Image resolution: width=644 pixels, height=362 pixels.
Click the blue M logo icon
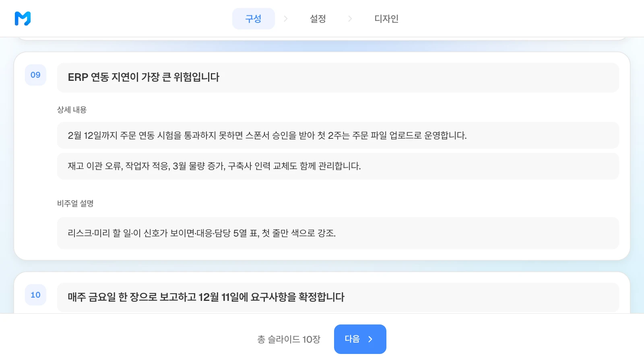(23, 19)
